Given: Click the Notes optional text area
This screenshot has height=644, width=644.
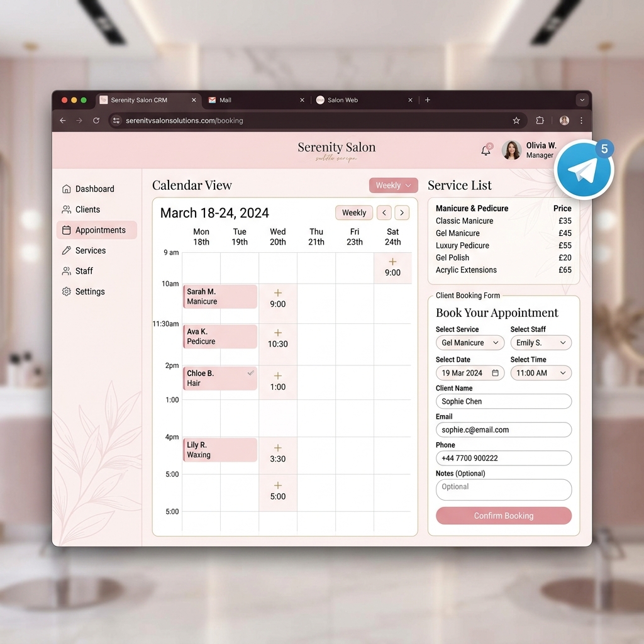Looking at the screenshot, I should [504, 489].
